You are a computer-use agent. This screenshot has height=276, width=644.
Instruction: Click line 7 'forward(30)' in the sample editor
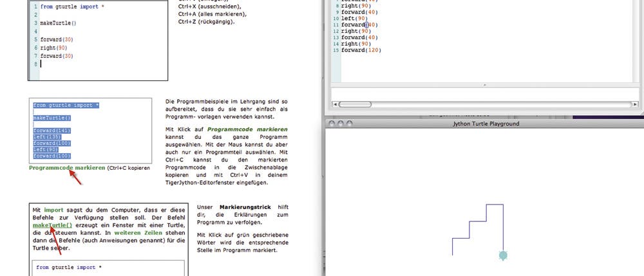pos(56,56)
